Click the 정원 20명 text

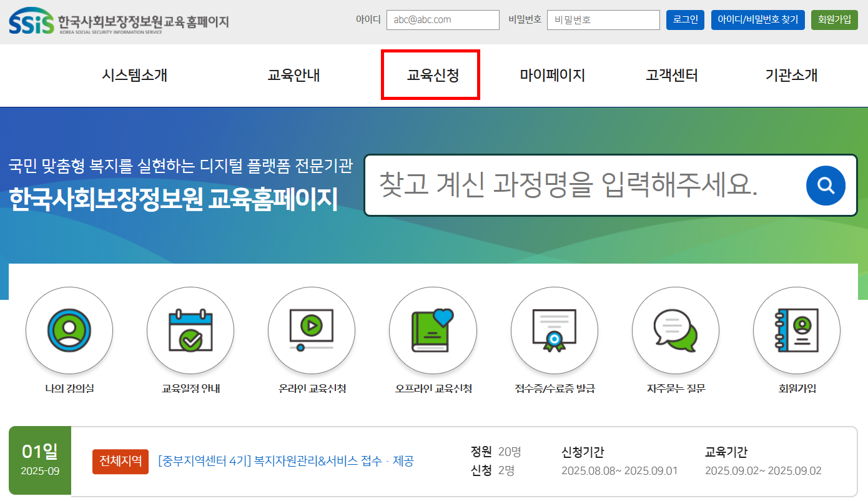tap(496, 452)
